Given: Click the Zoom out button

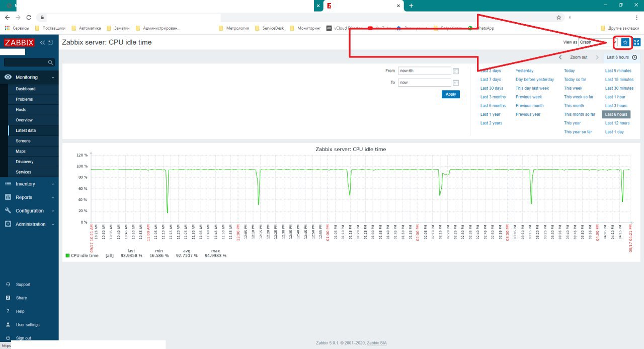Looking at the screenshot, I should coord(579,57).
